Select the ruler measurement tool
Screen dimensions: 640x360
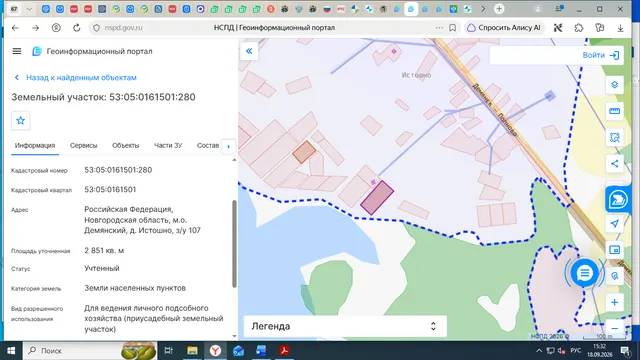[614, 111]
